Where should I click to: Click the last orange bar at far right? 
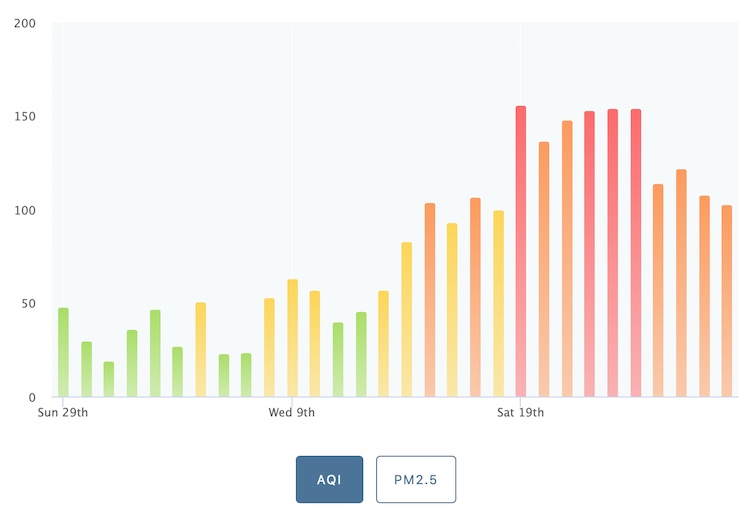tap(727, 301)
